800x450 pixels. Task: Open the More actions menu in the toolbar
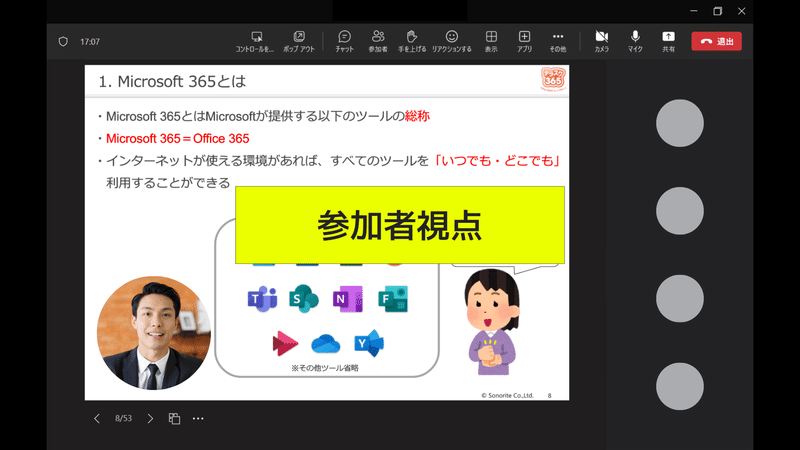pos(558,42)
